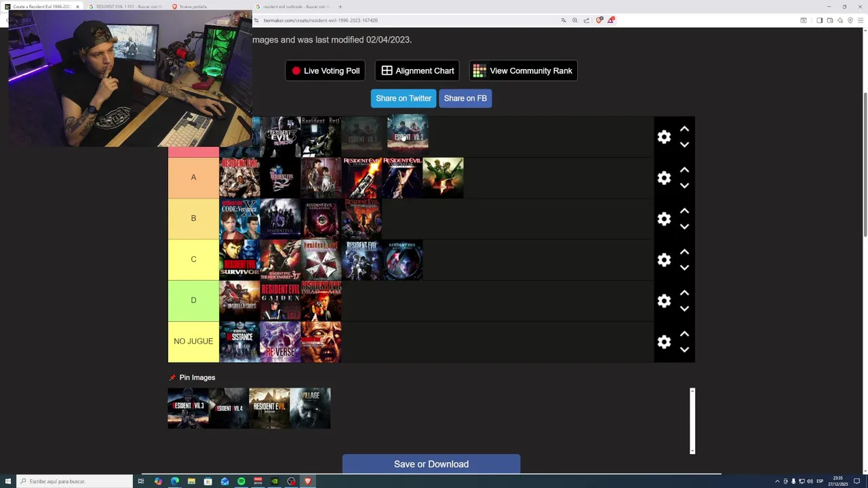Open the Alignment Chart
Screen dimensions: 868x488
417,70
